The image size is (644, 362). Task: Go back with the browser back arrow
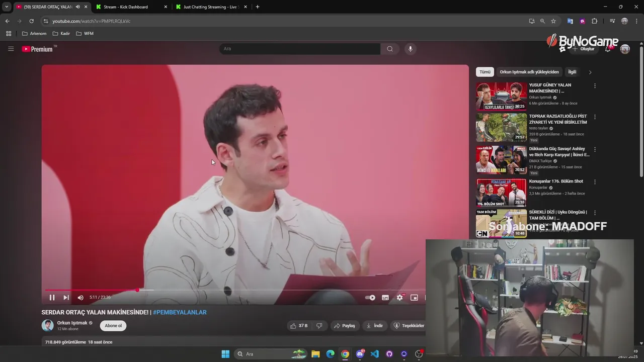tap(7, 21)
